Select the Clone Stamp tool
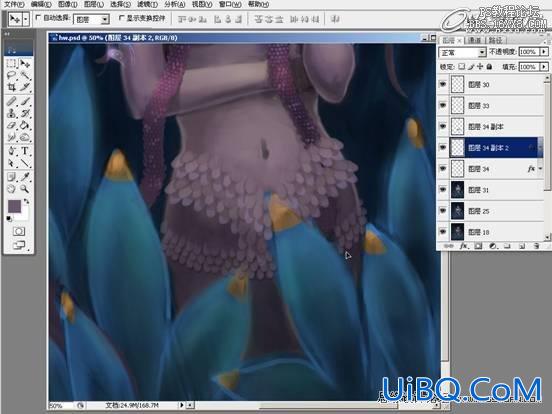 pyautogui.click(x=12, y=113)
